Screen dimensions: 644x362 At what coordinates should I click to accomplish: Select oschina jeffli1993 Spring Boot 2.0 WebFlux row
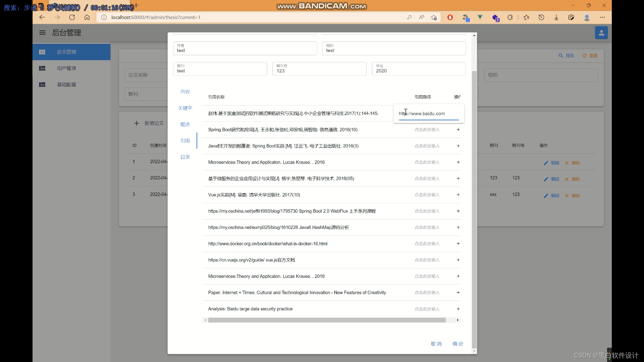[x=292, y=211]
